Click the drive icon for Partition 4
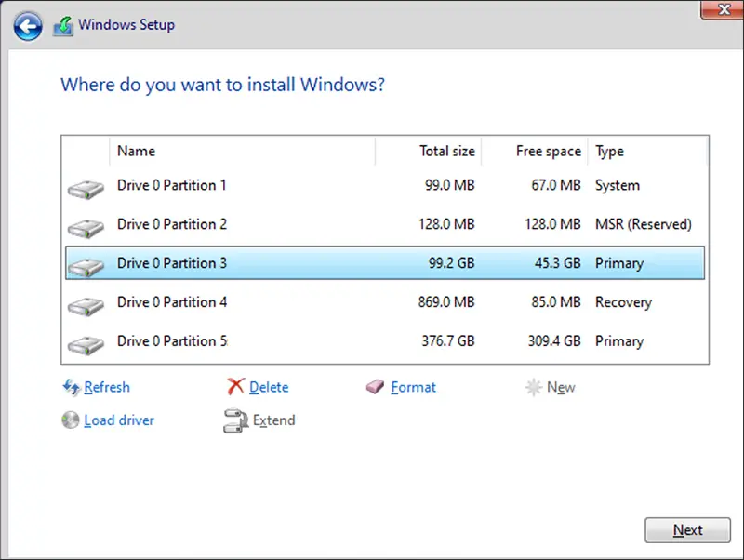 [x=86, y=306]
